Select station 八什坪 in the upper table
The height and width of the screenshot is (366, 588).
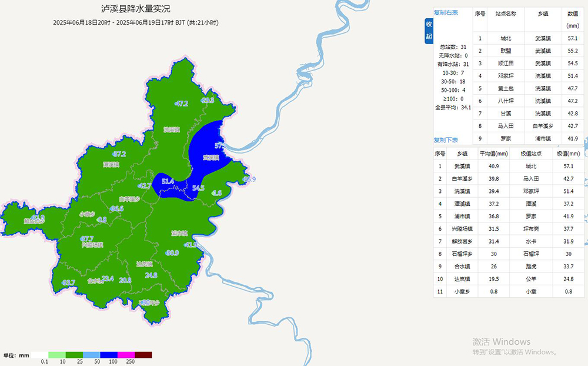click(x=506, y=101)
